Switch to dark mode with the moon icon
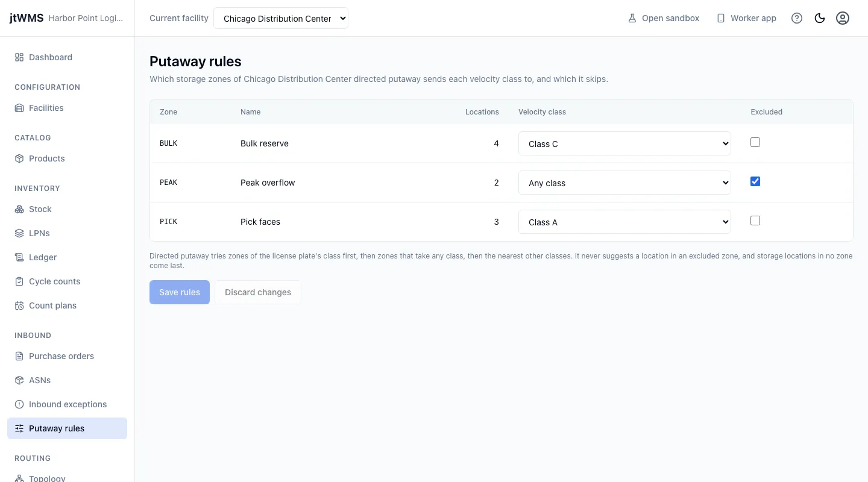The width and height of the screenshot is (868, 482). click(820, 18)
